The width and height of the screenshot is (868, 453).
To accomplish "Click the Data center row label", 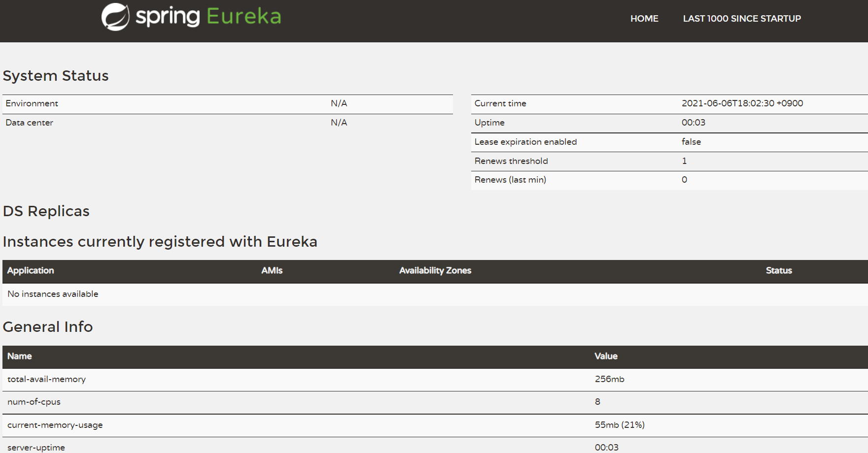I will tap(30, 123).
